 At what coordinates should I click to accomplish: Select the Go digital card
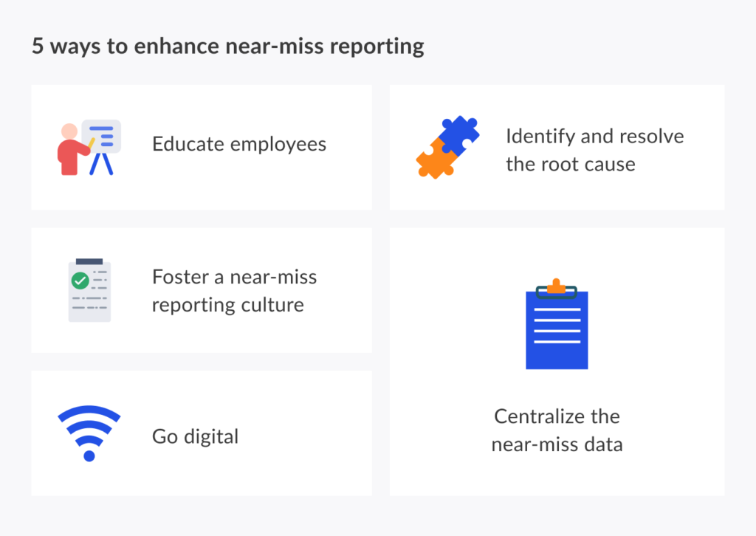[x=202, y=433]
